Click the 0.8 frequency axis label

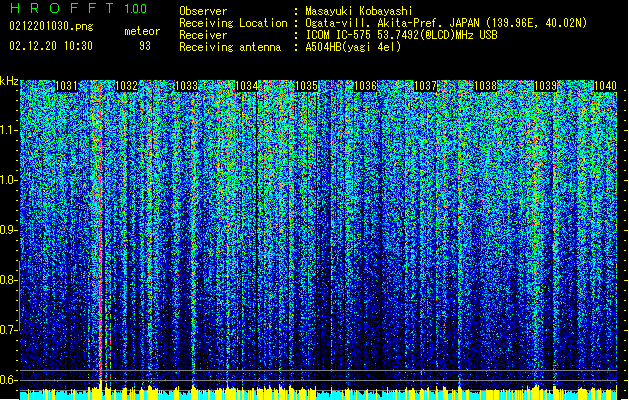click(x=9, y=280)
